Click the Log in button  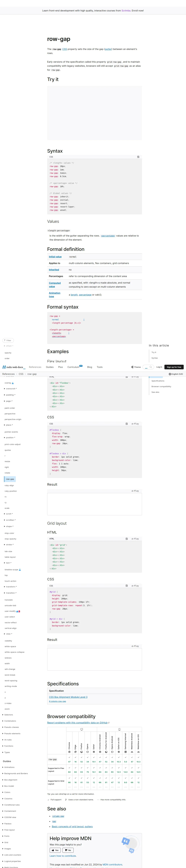(159, 367)
